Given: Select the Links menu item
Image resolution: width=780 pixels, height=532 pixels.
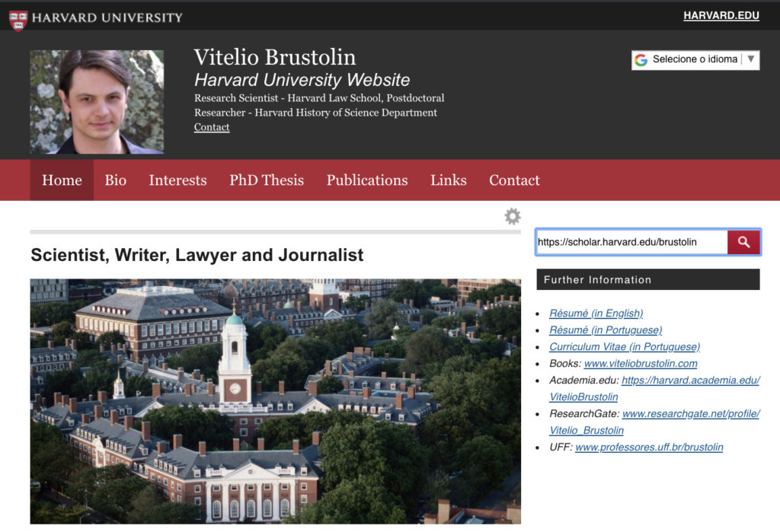Looking at the screenshot, I should 448,180.
